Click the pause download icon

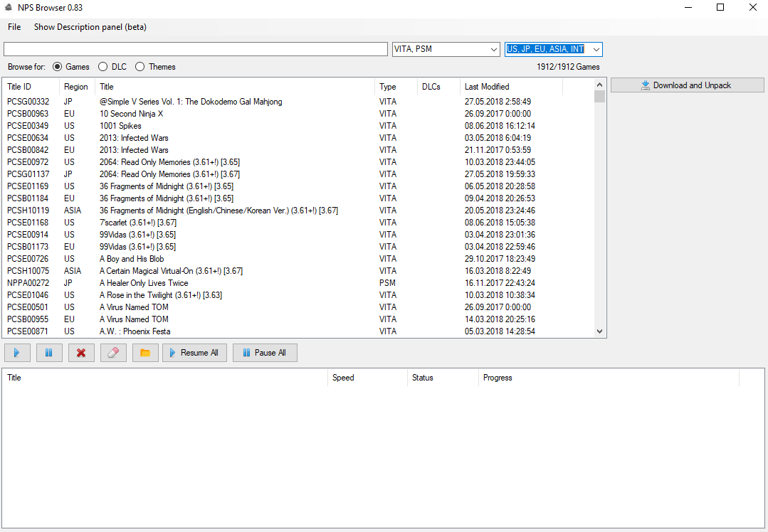pos(49,353)
